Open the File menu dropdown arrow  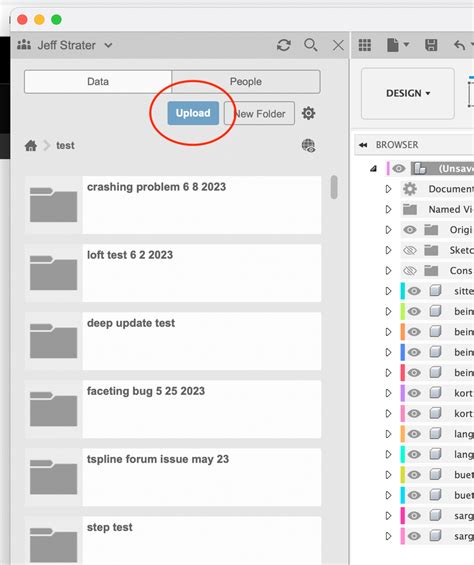pos(407,45)
